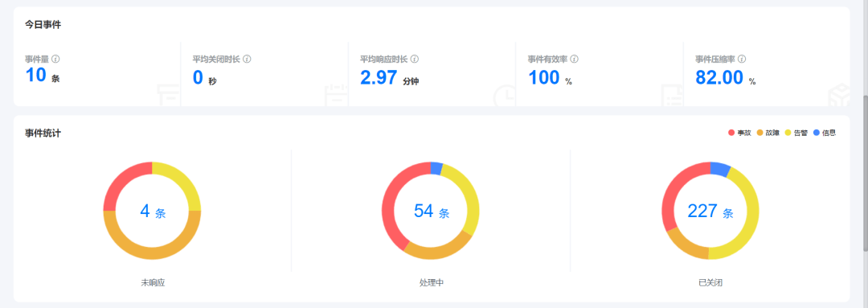The height and width of the screenshot is (308, 868).
Task: Click blue 信息 segment of 处理中 donut
Action: pyautogui.click(x=436, y=168)
